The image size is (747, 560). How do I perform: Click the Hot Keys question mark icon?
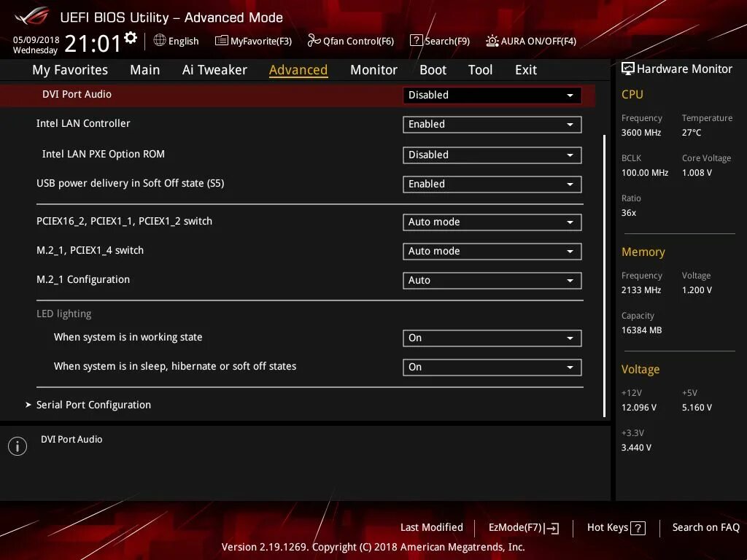tap(638, 528)
